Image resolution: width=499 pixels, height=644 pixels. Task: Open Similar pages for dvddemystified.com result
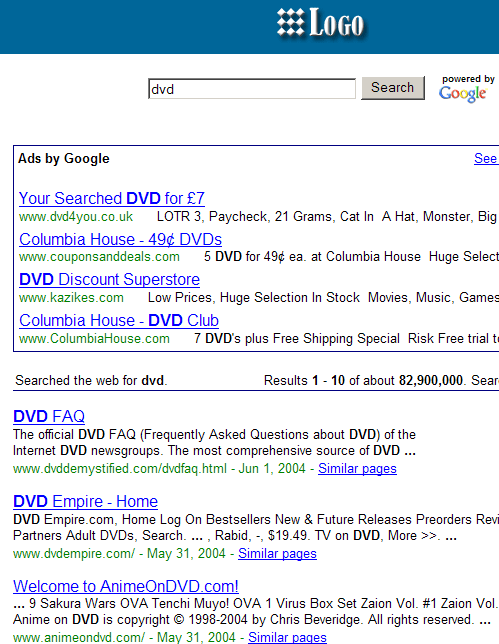[x=357, y=469]
